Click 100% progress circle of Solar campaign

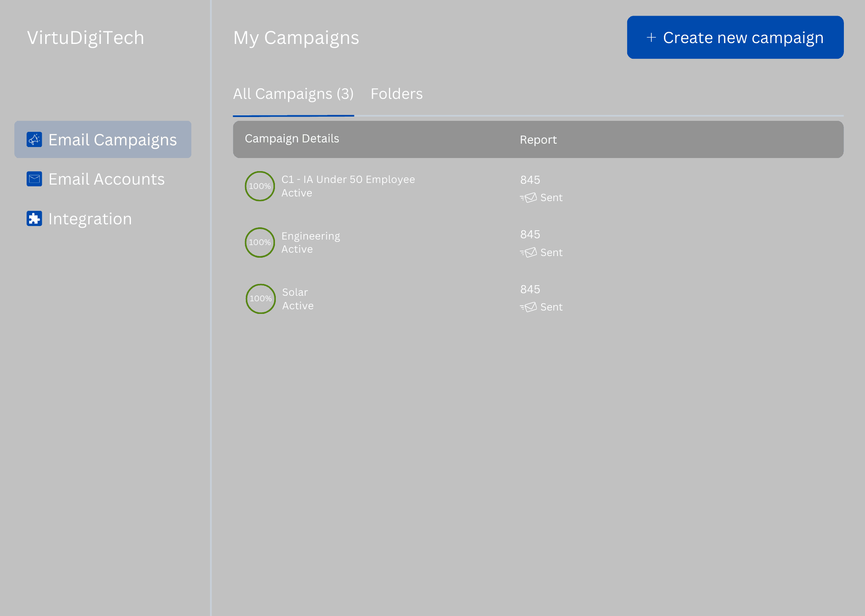click(261, 299)
